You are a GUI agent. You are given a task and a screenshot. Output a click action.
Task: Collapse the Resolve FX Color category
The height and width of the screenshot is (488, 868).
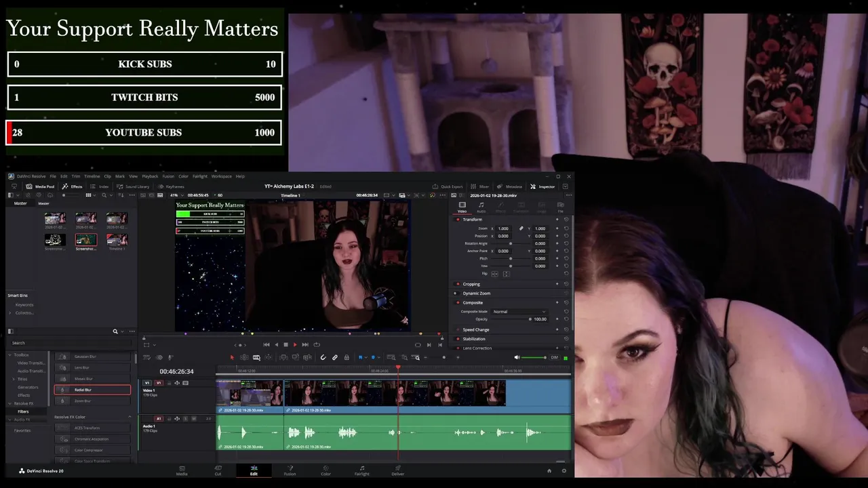pyautogui.click(x=130, y=417)
